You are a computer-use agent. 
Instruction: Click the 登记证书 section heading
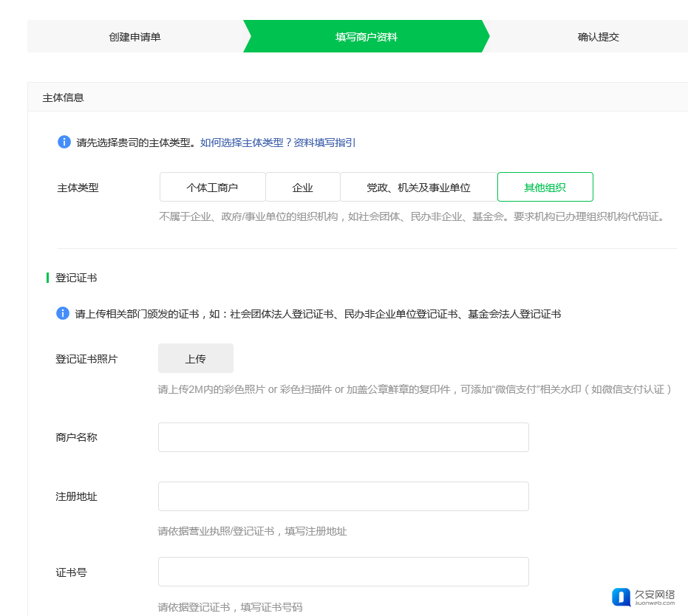coord(76,278)
